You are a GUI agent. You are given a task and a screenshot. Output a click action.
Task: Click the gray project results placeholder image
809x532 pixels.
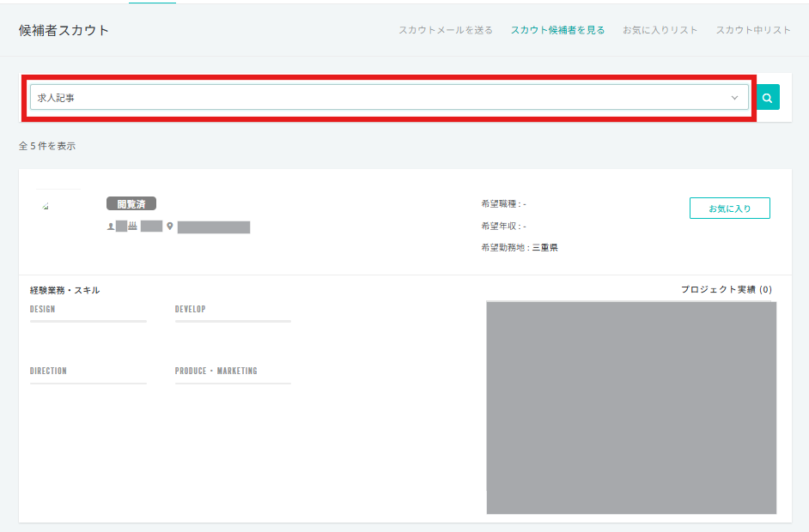click(x=631, y=408)
